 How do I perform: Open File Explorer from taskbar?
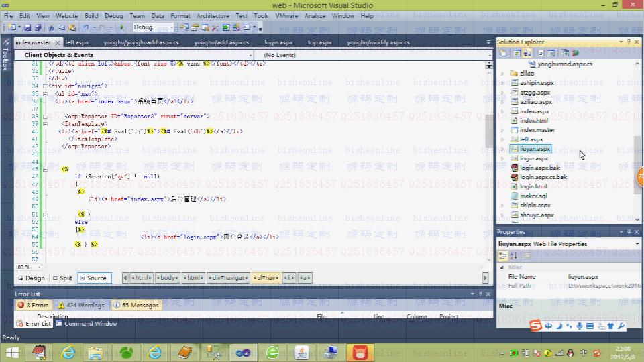[x=95, y=353]
